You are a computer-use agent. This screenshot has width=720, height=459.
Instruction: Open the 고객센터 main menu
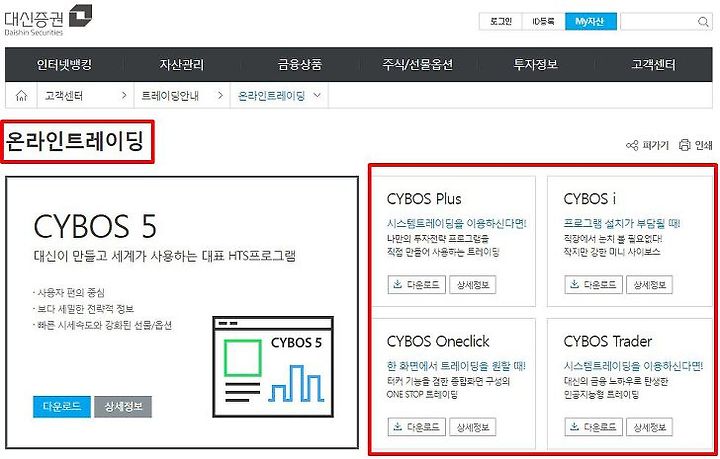click(653, 64)
